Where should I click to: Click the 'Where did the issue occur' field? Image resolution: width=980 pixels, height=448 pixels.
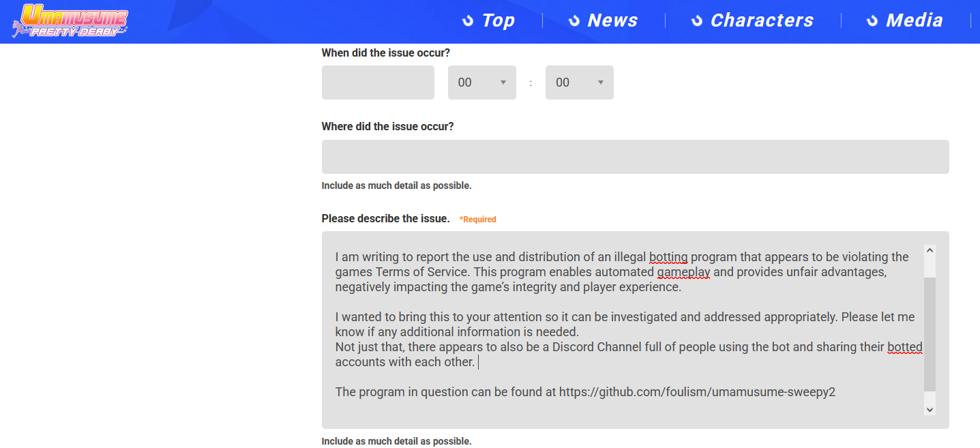pyautogui.click(x=636, y=157)
